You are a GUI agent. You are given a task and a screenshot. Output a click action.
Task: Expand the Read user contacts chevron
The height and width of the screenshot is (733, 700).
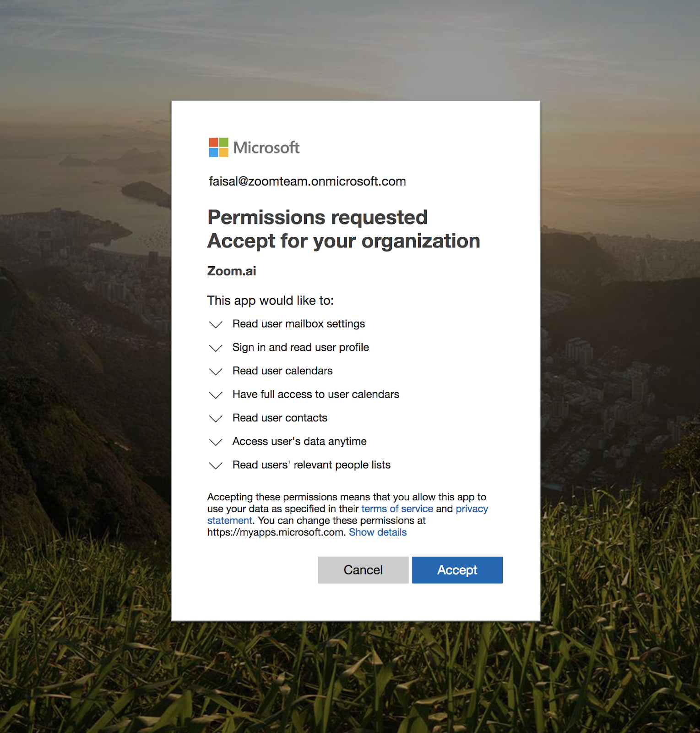click(216, 419)
